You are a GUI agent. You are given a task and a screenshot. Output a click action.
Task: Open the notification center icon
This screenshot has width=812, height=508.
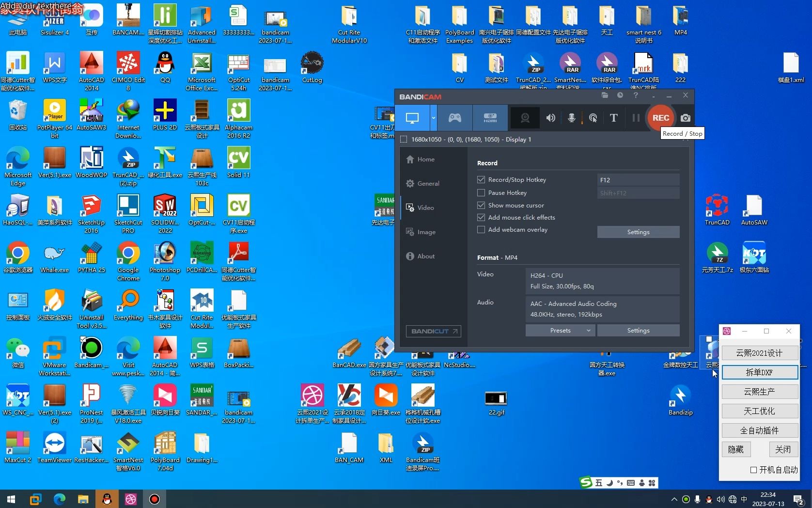(798, 499)
